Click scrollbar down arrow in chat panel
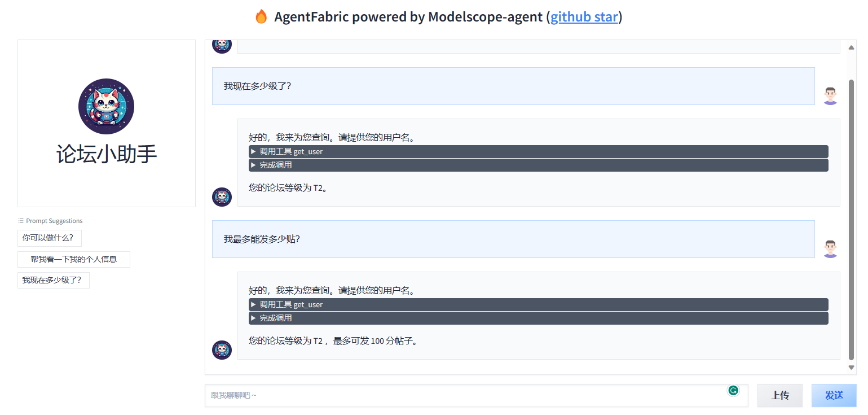Viewport: 868px width, 415px height. coord(851,368)
